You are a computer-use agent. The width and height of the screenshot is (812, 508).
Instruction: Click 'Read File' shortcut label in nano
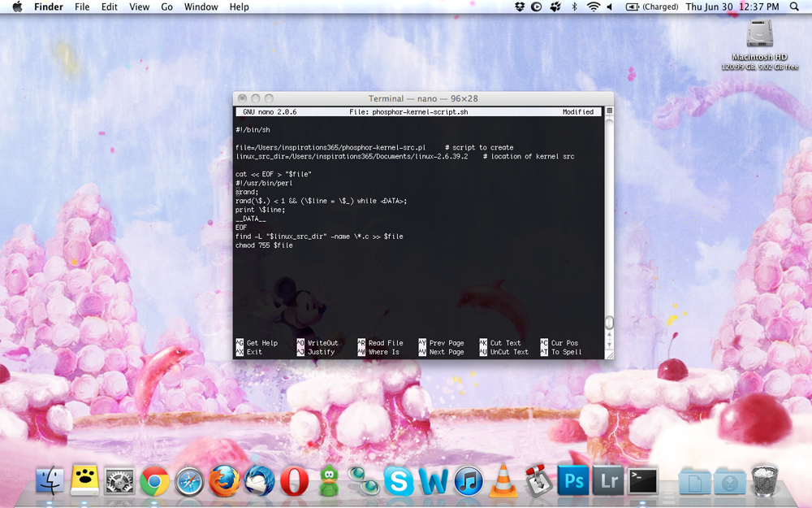pyautogui.click(x=386, y=343)
